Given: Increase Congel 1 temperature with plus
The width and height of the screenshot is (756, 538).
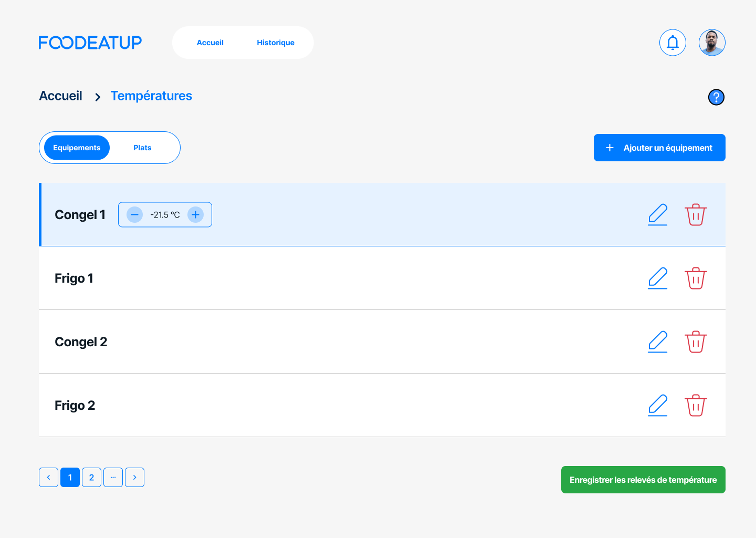Looking at the screenshot, I should [195, 215].
